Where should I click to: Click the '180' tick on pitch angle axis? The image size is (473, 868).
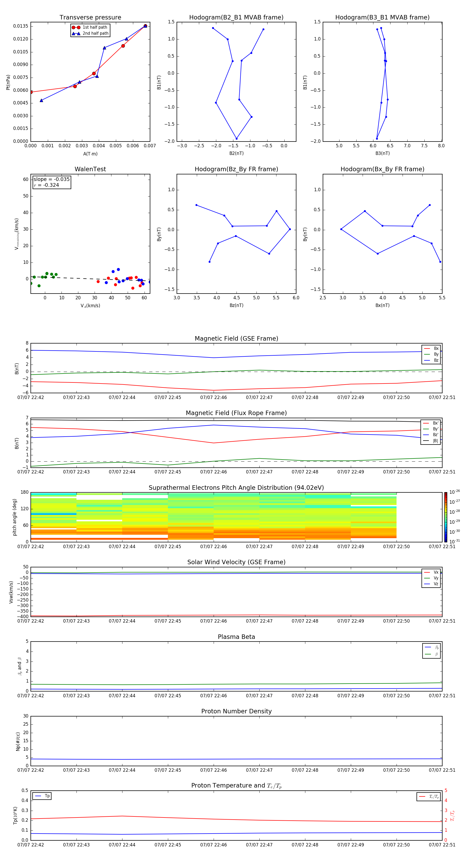coord(25,492)
